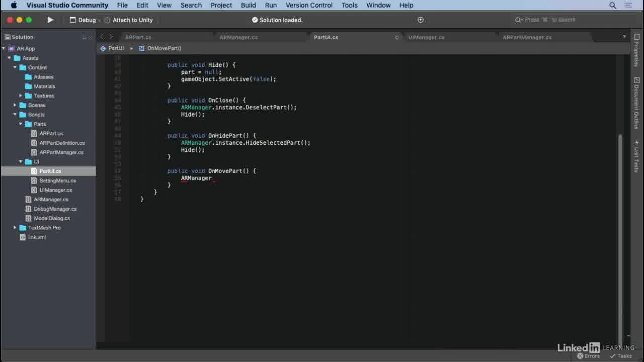Screen dimensions: 644x362
Task: Switch to the ARPart.cs tab
Action: [x=138, y=37]
